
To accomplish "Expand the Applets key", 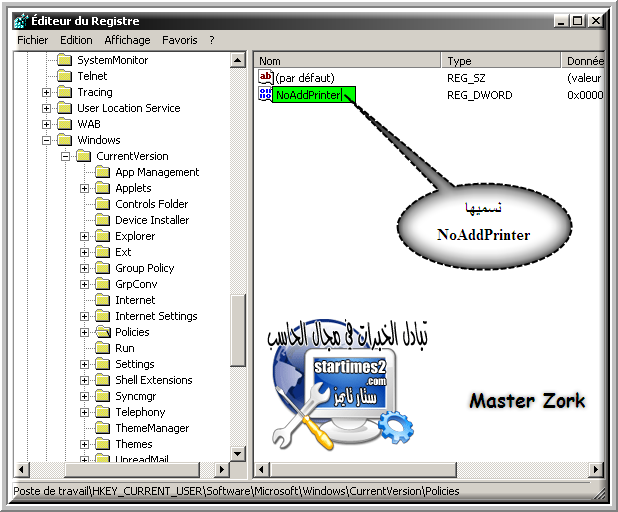I will pos(84,188).
